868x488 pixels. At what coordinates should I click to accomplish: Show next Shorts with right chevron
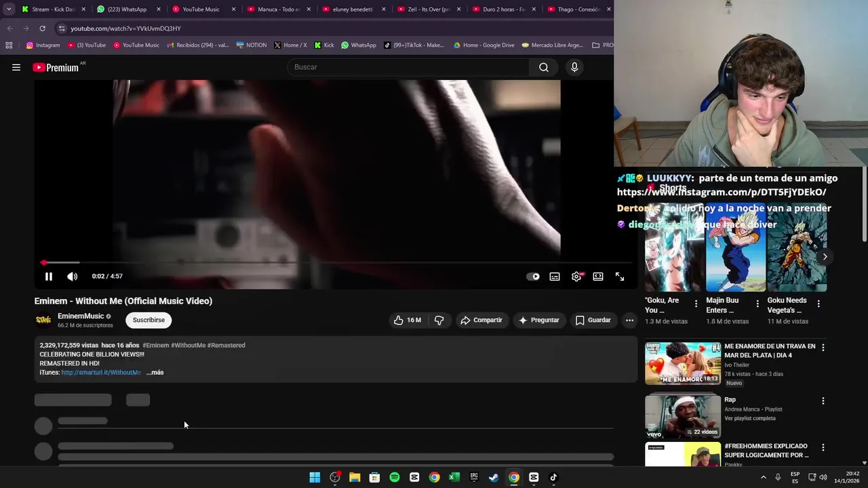(x=825, y=256)
